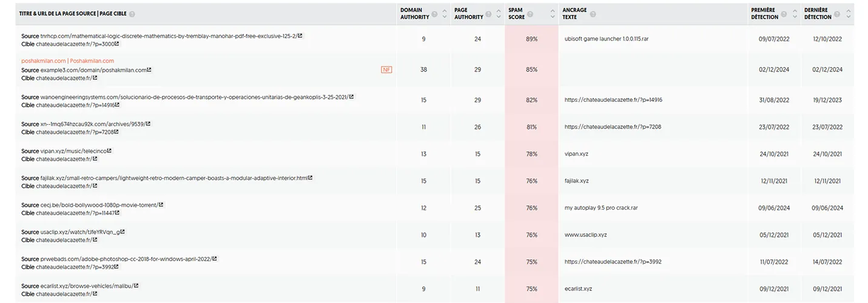868x303 pixels.
Task: Click the Page Authority info icon
Action: coord(489,14)
